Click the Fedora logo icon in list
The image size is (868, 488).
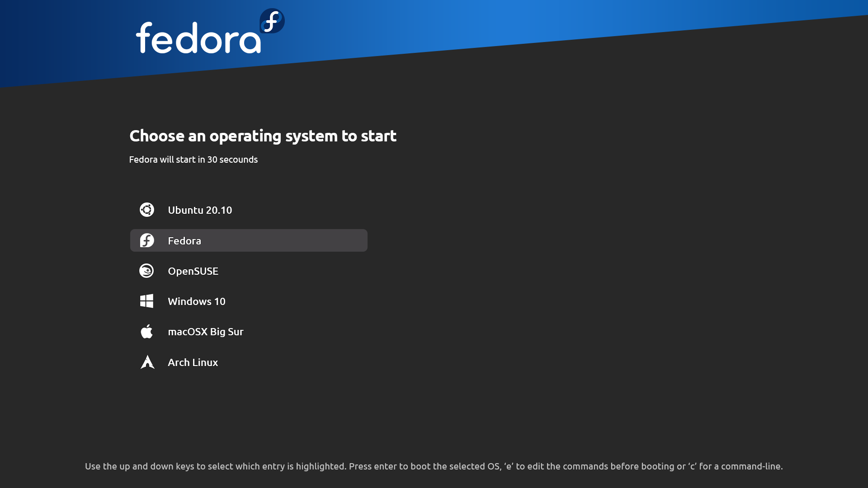(147, 240)
